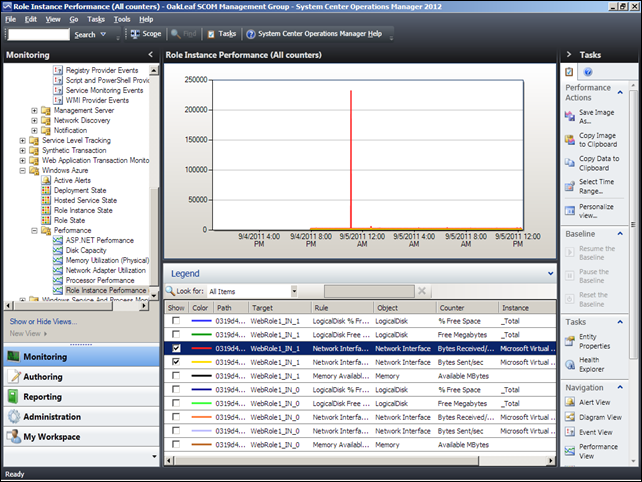642x482 pixels.
Task: Open the Look for All Items dropdown
Action: (294, 291)
